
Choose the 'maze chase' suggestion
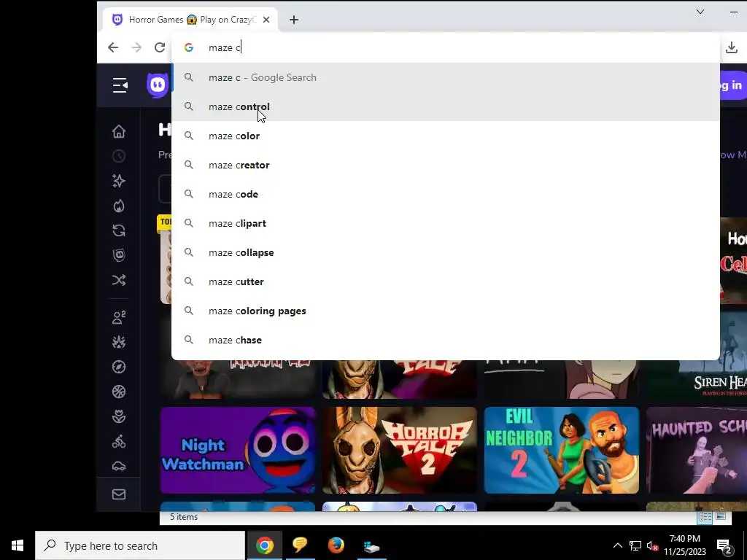[446, 340]
